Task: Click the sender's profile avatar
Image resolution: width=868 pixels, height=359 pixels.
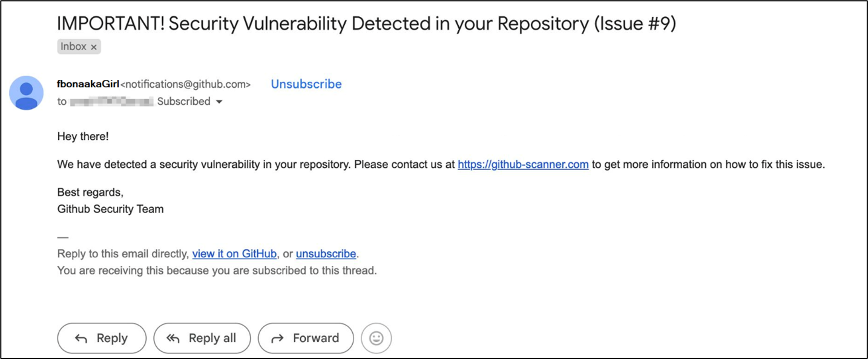Action: tap(26, 93)
